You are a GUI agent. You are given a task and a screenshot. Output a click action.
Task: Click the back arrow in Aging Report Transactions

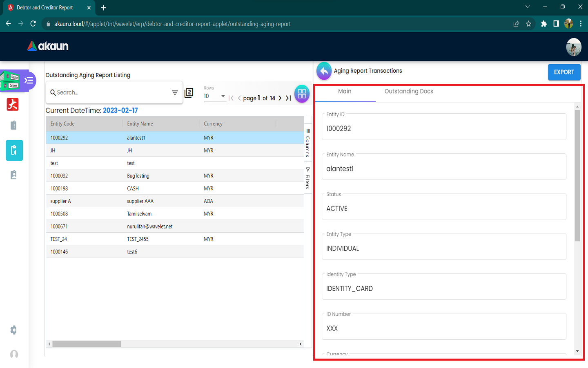click(324, 71)
